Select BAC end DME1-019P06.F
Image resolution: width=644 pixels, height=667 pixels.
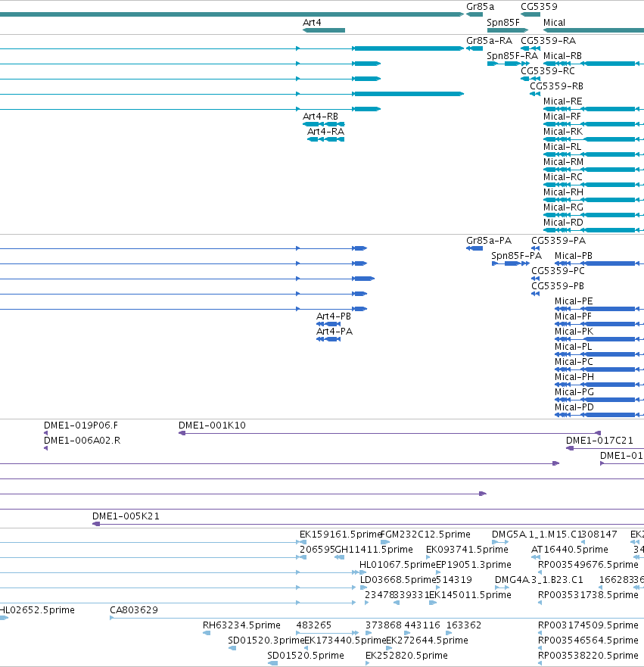tap(46, 433)
